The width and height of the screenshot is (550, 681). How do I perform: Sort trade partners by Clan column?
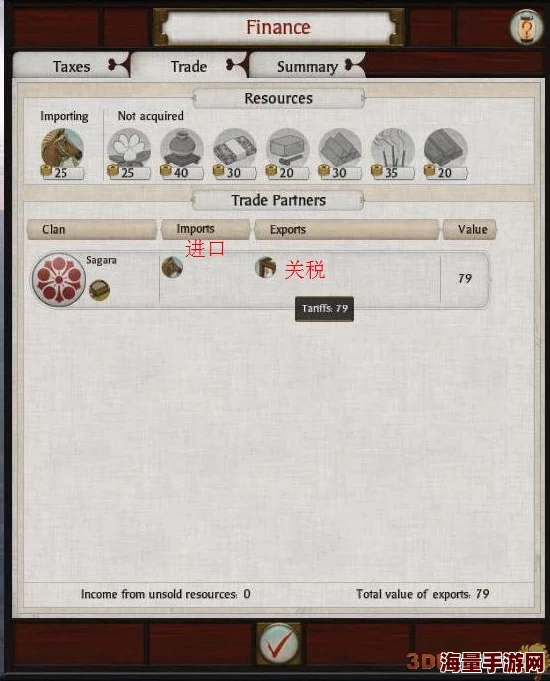92,229
